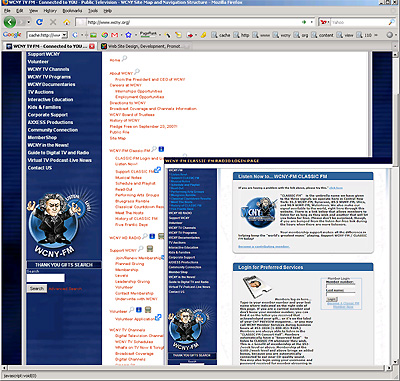
Task: Click the browser Back button
Action: (10, 22)
